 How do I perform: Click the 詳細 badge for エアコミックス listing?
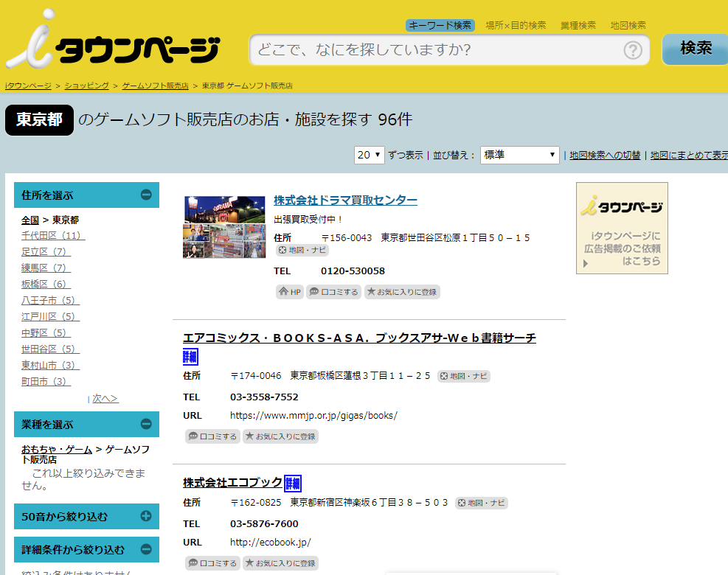(190, 357)
